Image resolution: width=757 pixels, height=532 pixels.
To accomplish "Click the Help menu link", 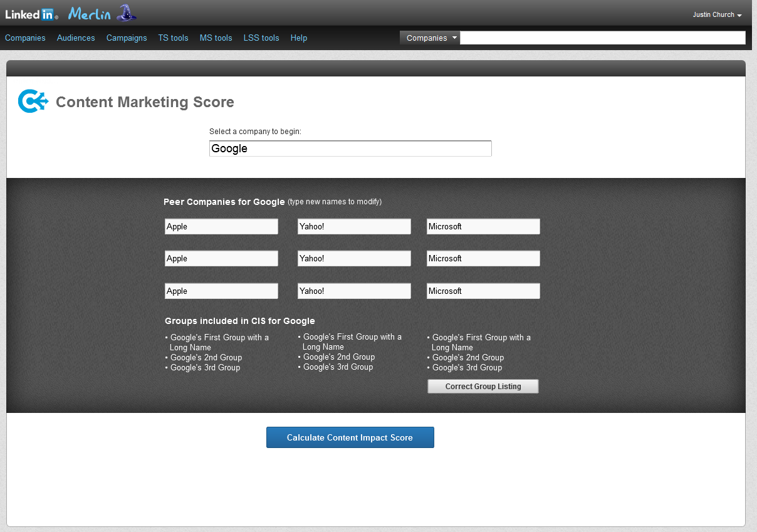I will pyautogui.click(x=299, y=38).
